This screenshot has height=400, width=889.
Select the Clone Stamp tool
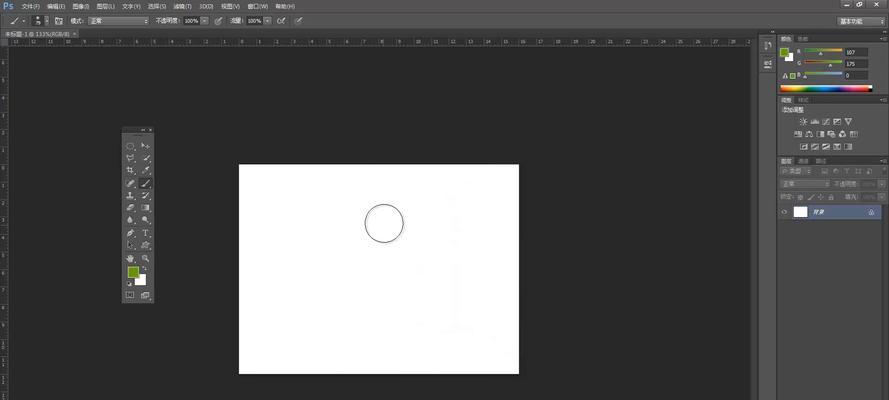click(130, 195)
